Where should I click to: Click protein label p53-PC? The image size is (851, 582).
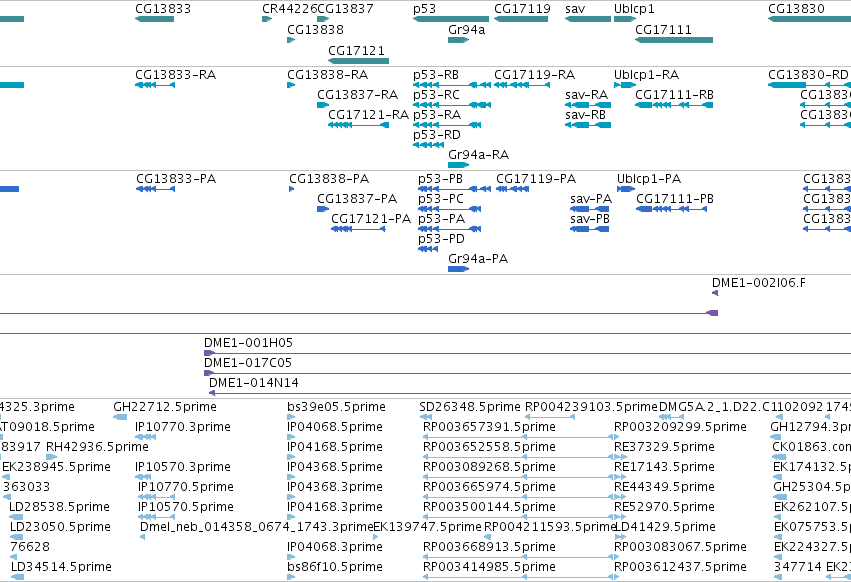[441, 199]
